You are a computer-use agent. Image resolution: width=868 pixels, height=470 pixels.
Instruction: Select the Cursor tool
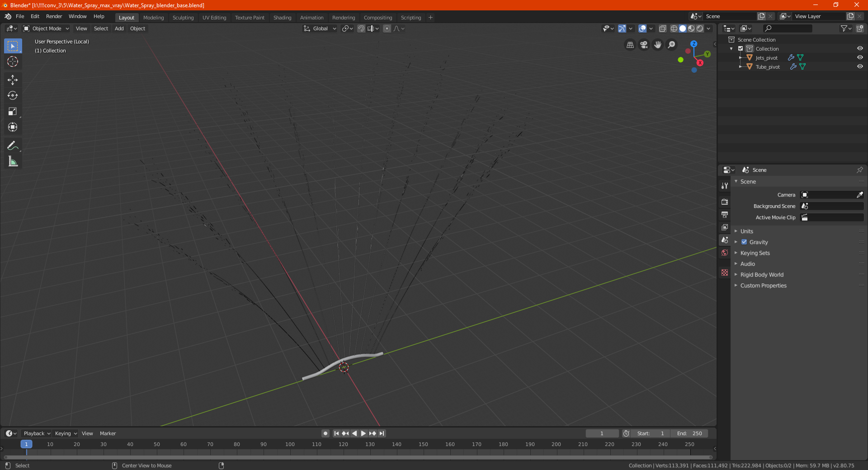tap(13, 61)
